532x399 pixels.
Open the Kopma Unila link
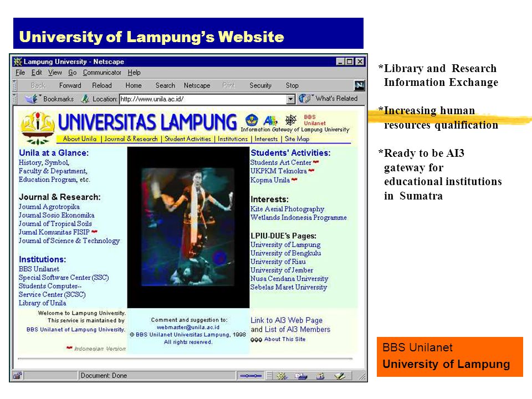click(x=270, y=180)
